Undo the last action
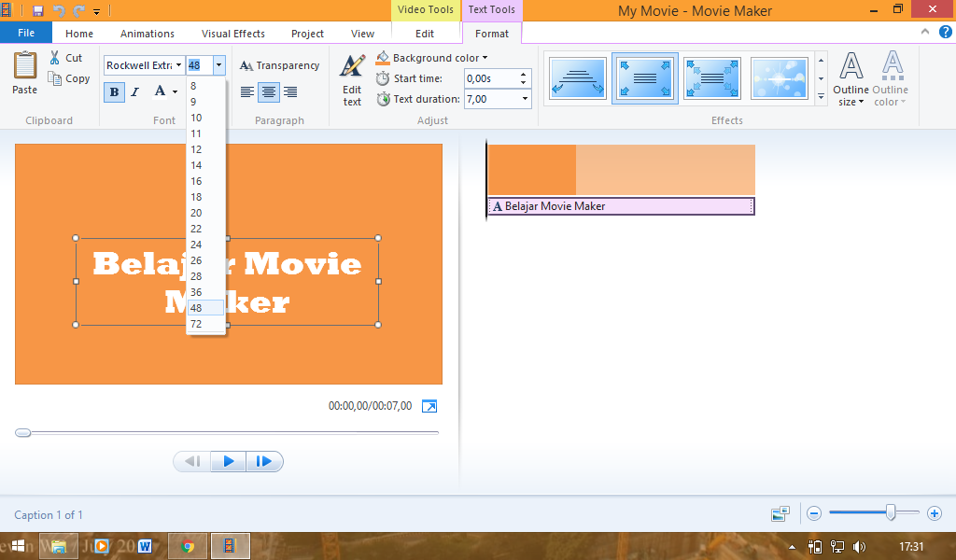This screenshot has height=560, width=956. coord(59,10)
